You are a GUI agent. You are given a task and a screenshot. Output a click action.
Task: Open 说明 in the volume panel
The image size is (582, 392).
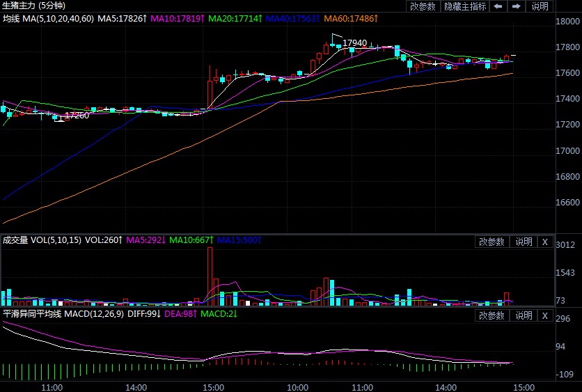(x=524, y=242)
